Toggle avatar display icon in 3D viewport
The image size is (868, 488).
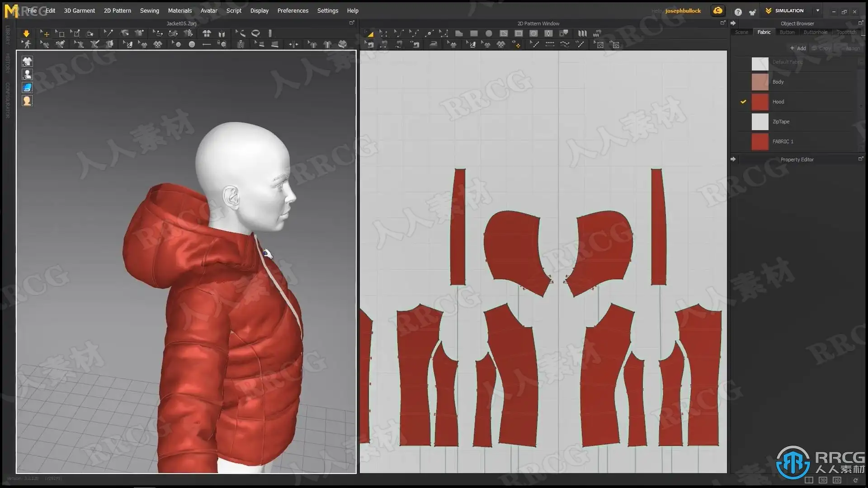coord(27,75)
